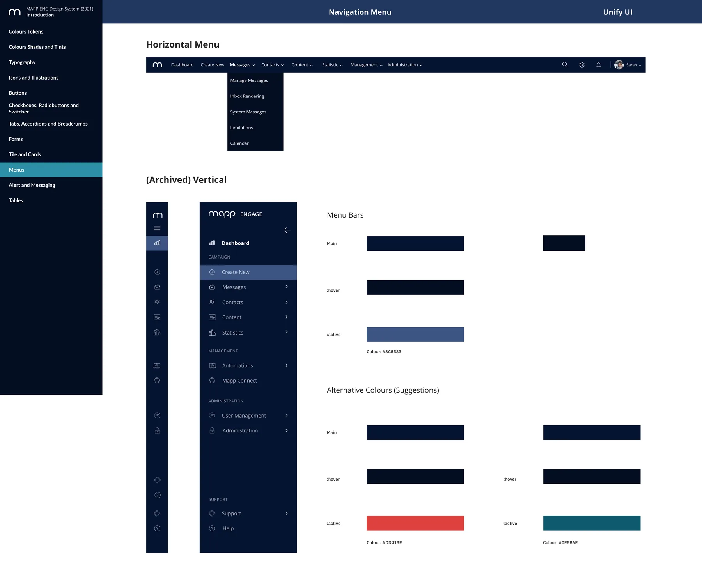Click content icon in collapsed sidebar
702x588 pixels.
(x=157, y=317)
